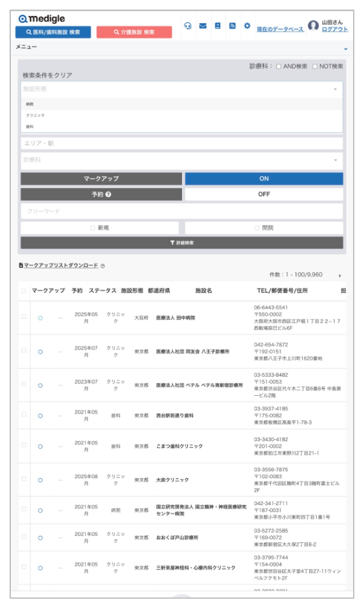Click the 詳細検索 button
The image size is (364, 610).
click(182, 243)
